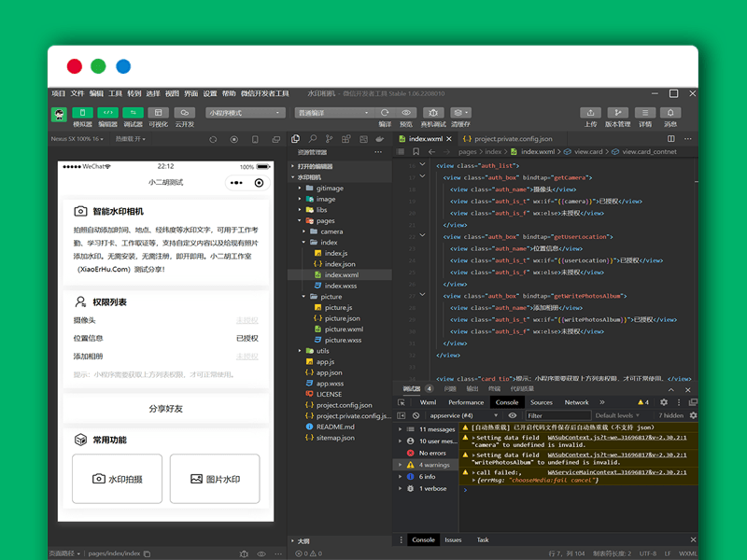Image resolution: width=747 pixels, height=560 pixels.
Task: Open the search icon in the sidebar
Action: click(313, 138)
